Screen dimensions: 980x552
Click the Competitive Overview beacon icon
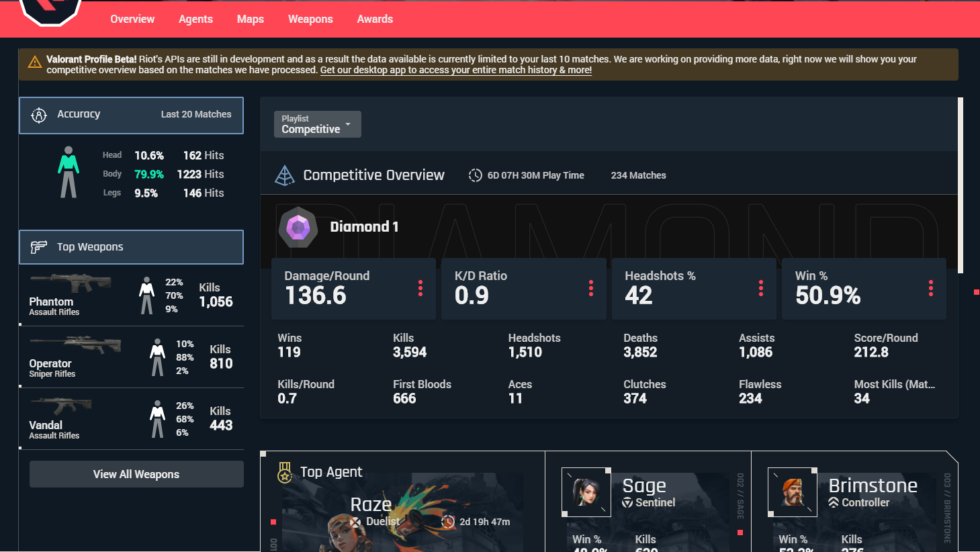click(x=285, y=175)
